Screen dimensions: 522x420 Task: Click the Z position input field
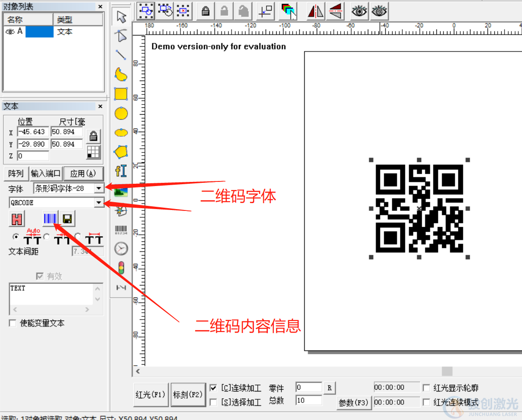pyautogui.click(x=33, y=156)
